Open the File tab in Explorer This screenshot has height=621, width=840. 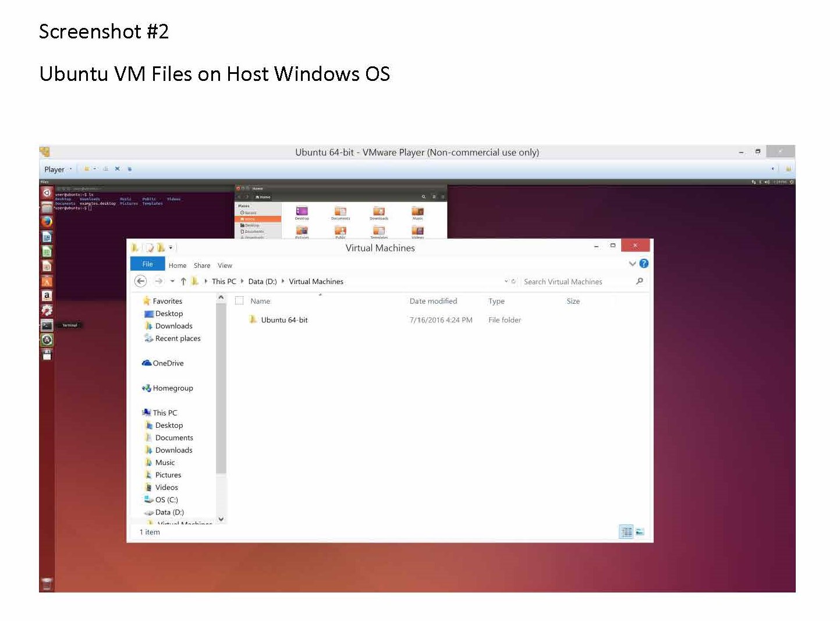[x=148, y=264]
